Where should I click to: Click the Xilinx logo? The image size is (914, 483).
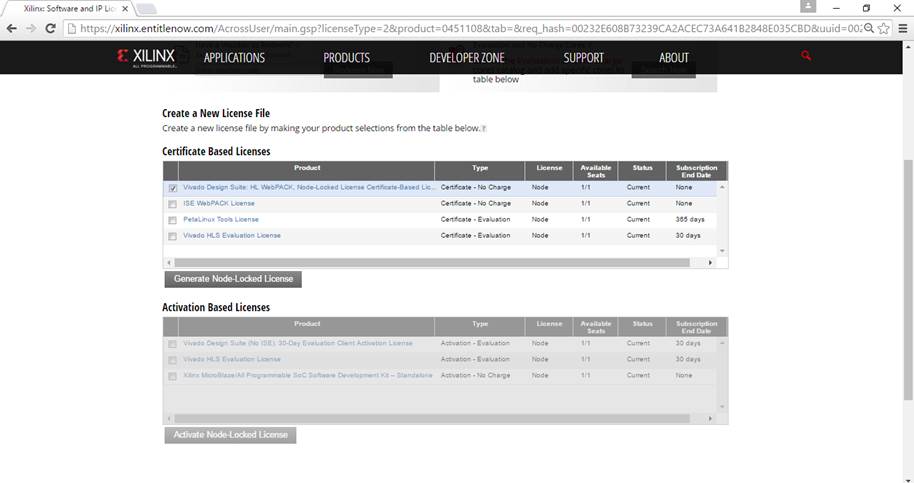click(146, 58)
